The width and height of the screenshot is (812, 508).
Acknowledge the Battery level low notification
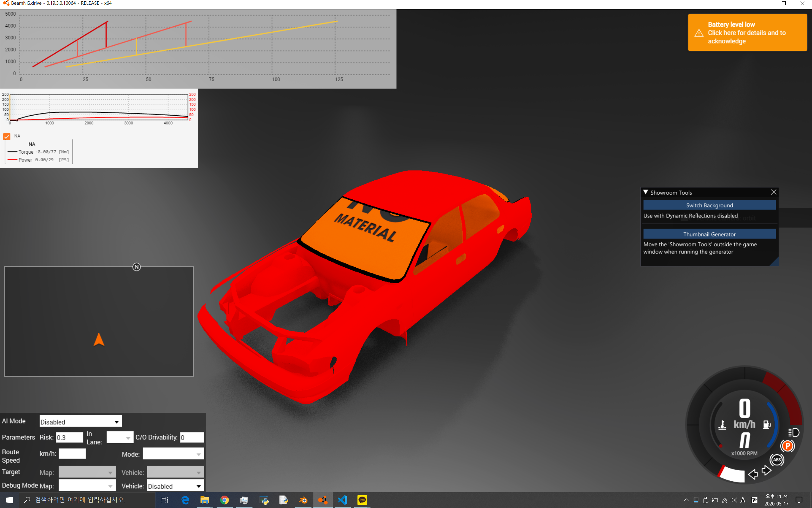pyautogui.click(x=747, y=33)
